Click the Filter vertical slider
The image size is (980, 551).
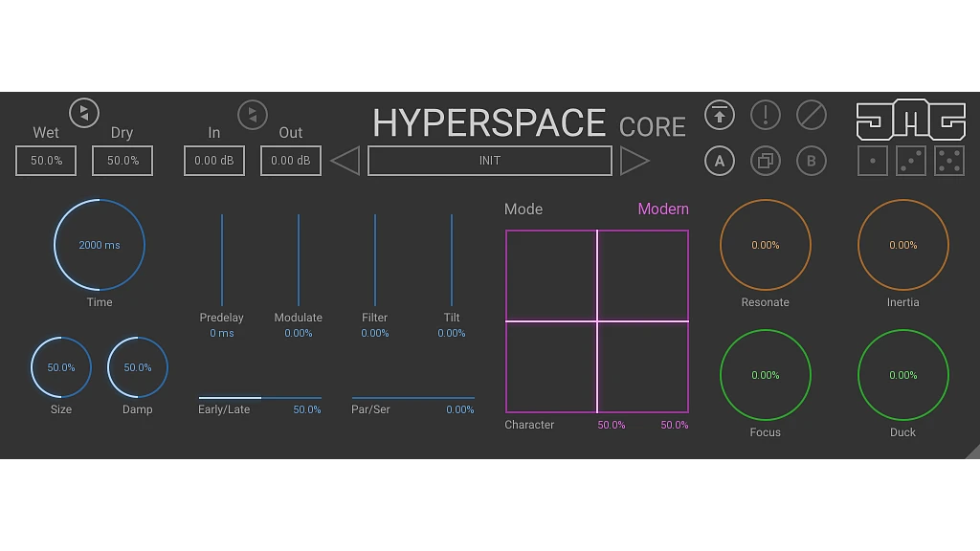[x=375, y=260]
